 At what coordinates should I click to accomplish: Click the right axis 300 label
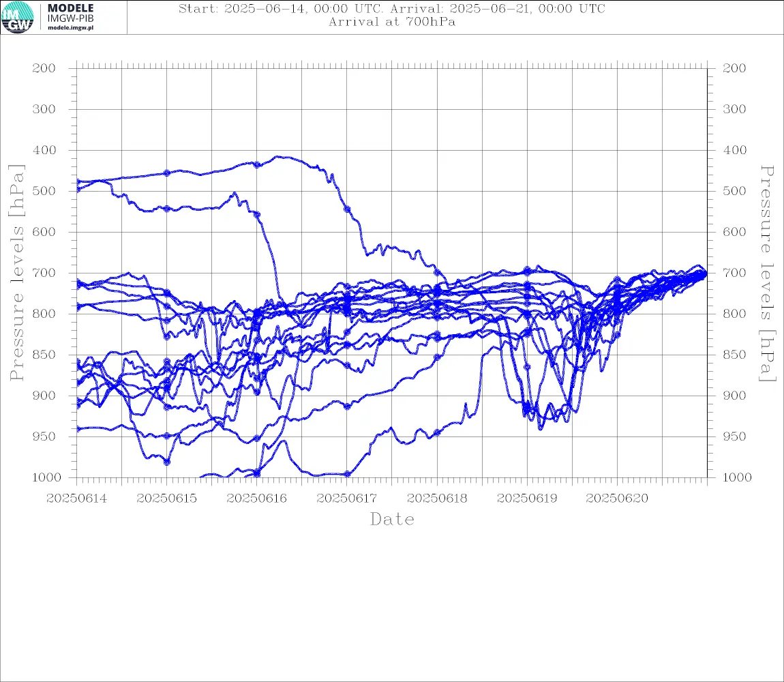point(734,109)
